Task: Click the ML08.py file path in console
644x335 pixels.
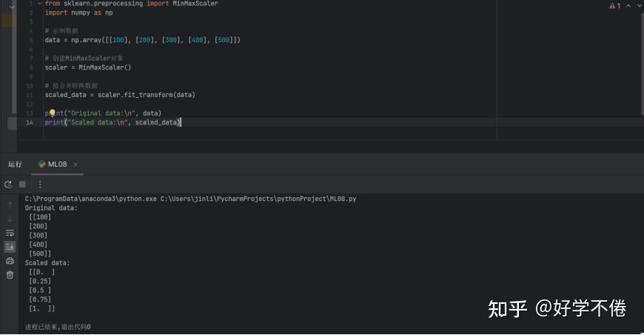Action: pos(258,199)
